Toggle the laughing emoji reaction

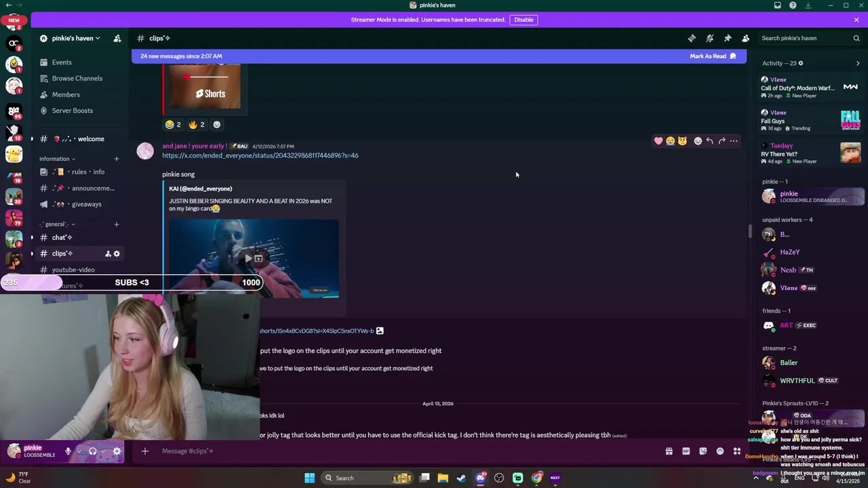pos(173,125)
